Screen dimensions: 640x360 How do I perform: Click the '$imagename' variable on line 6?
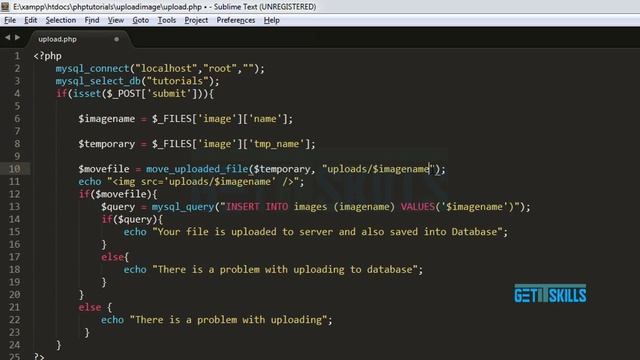(x=107, y=119)
